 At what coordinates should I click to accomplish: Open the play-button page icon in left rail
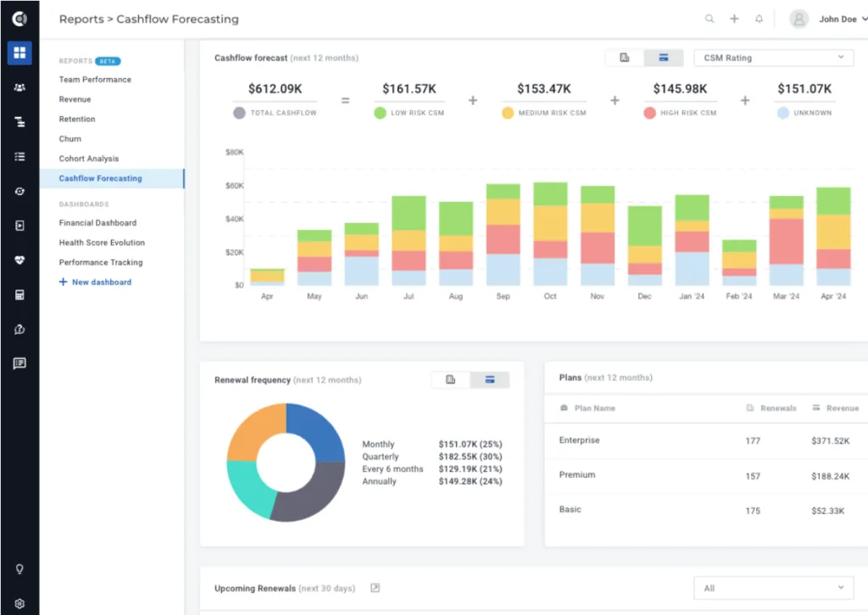pyautogui.click(x=19, y=226)
